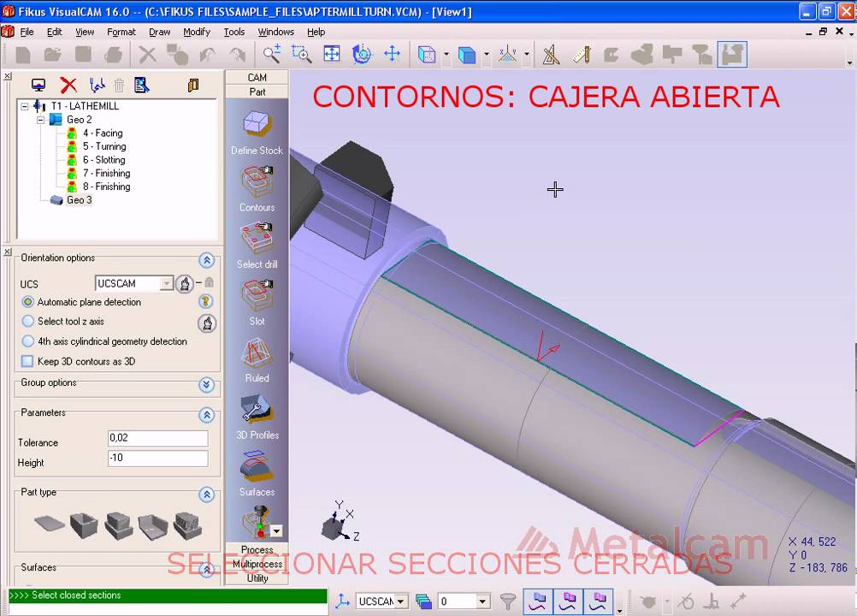Open the layer number 0 dropdown
Screen dimensions: 857x616
point(482,601)
